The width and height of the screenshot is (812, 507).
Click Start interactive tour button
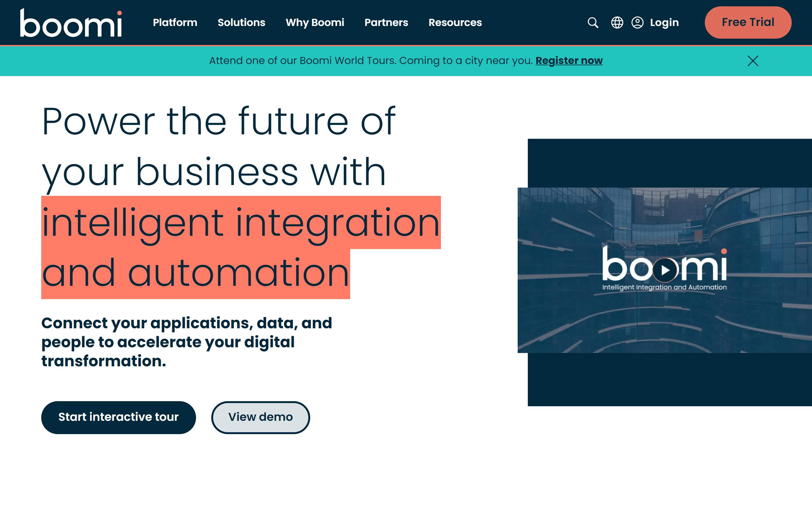(119, 417)
